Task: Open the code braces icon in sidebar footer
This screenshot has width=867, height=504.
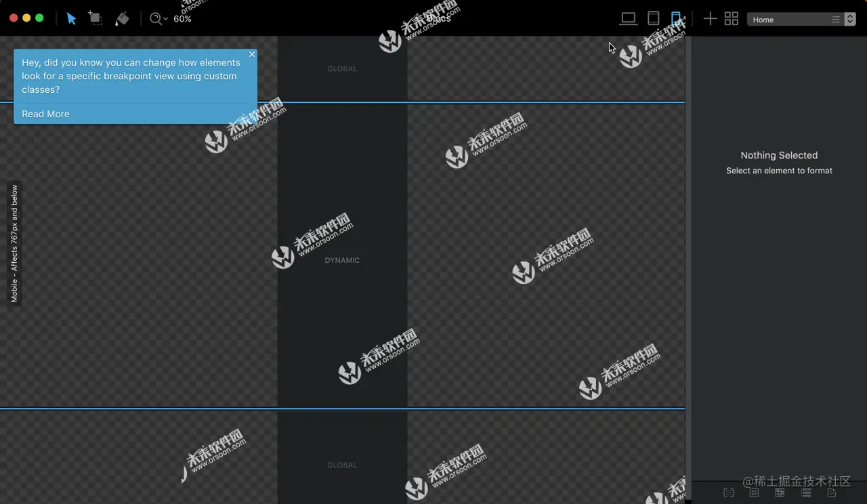Action: [729, 493]
